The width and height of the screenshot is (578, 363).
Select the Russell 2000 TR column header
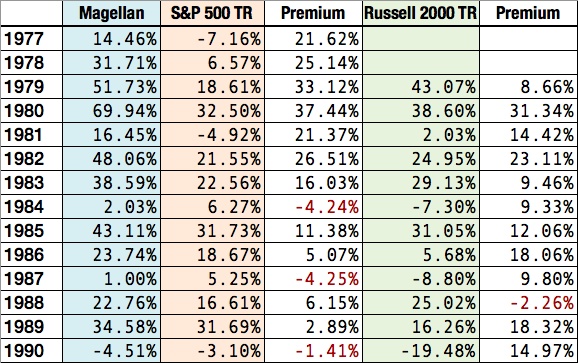421,13
